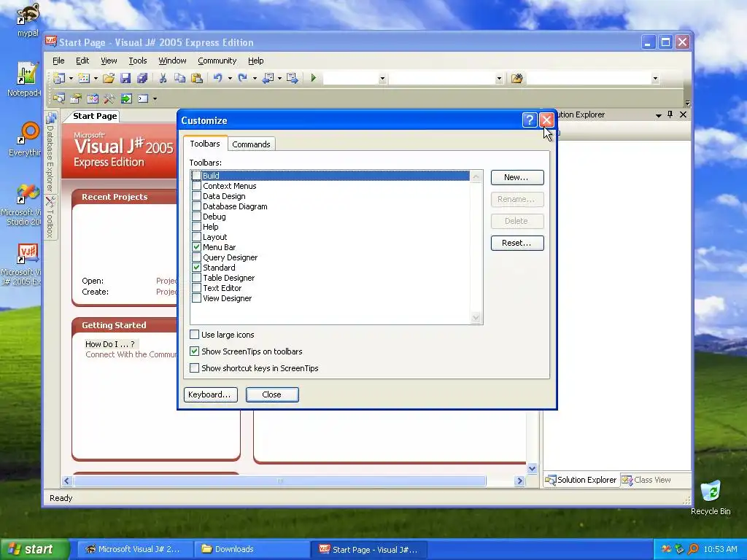
Task: Click the New Project toolbar icon
Action: point(60,78)
